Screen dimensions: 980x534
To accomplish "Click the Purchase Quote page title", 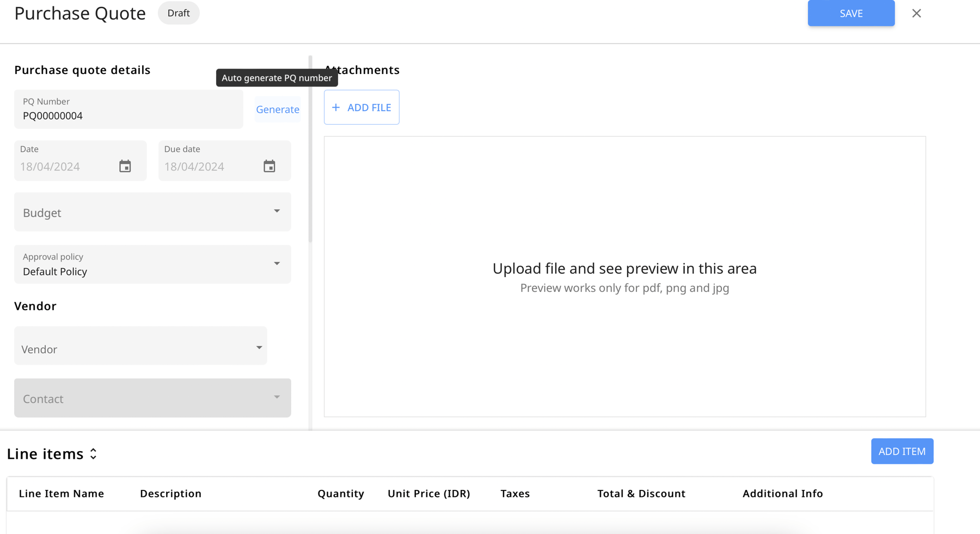I will pos(79,13).
